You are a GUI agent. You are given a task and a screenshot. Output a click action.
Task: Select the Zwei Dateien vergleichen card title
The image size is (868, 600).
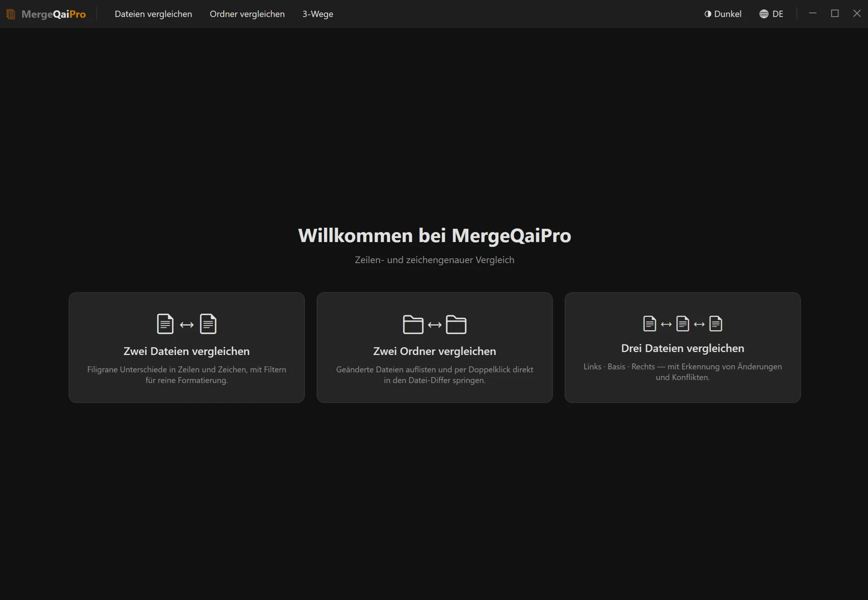pyautogui.click(x=187, y=351)
